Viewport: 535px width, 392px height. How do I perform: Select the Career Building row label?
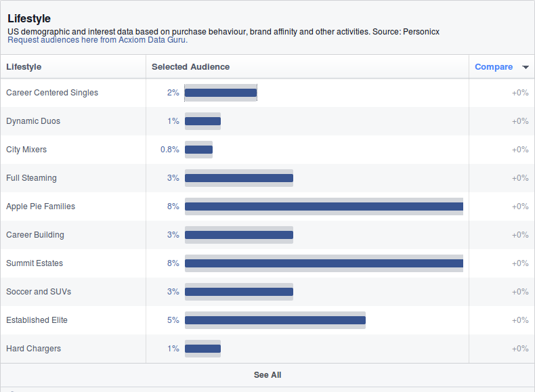click(x=35, y=235)
